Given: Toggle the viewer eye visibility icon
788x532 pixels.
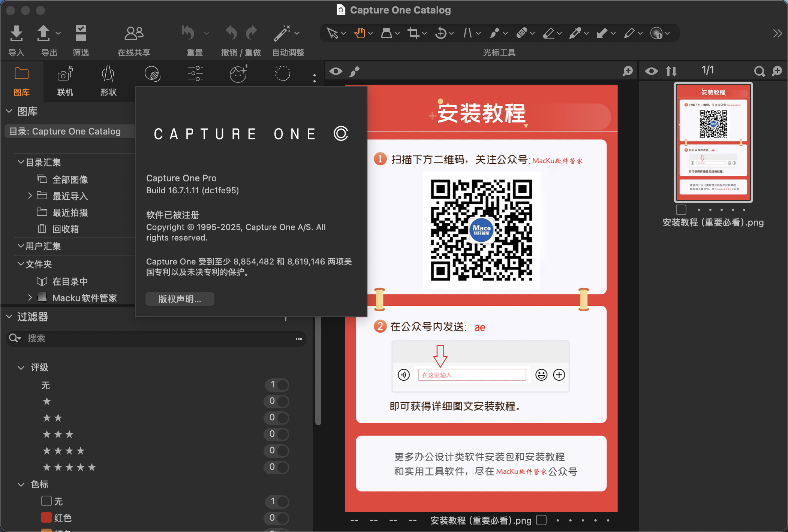Looking at the screenshot, I should click(336, 71).
